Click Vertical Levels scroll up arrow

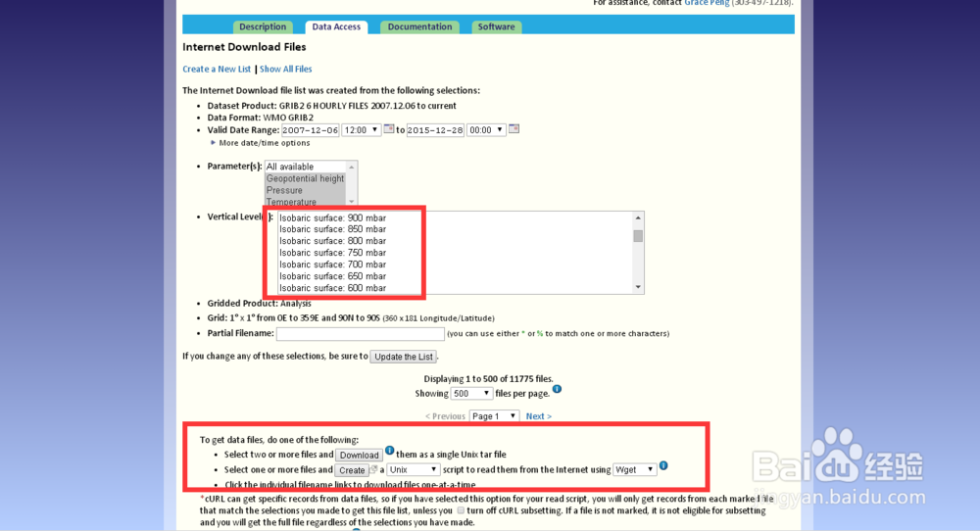point(638,217)
